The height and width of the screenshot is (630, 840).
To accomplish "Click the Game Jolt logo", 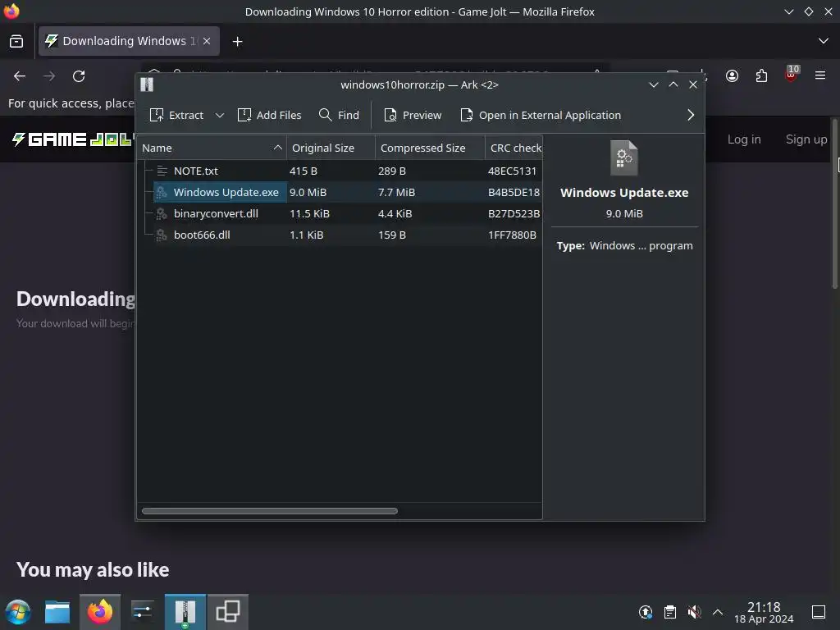I will click(73, 139).
